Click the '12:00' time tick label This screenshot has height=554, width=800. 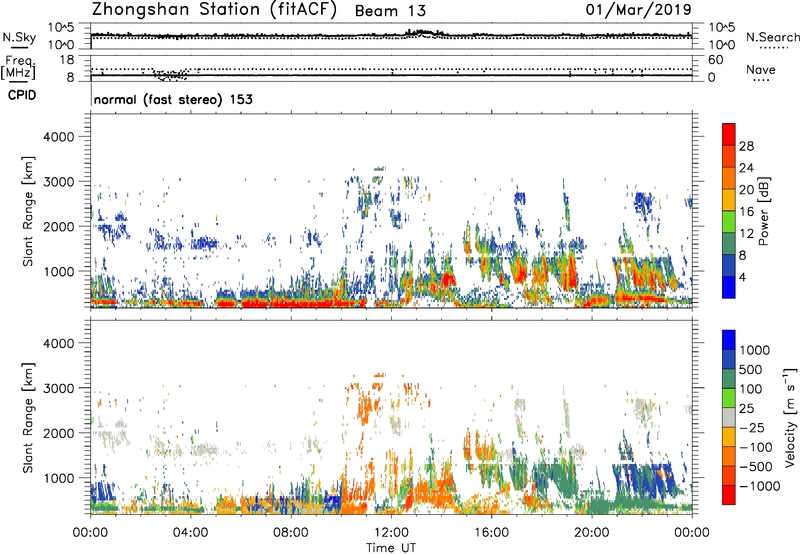click(x=391, y=533)
